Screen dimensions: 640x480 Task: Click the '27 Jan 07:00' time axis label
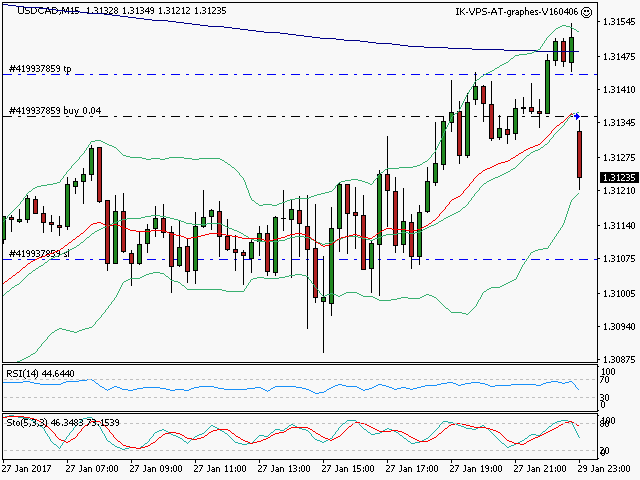(92, 468)
